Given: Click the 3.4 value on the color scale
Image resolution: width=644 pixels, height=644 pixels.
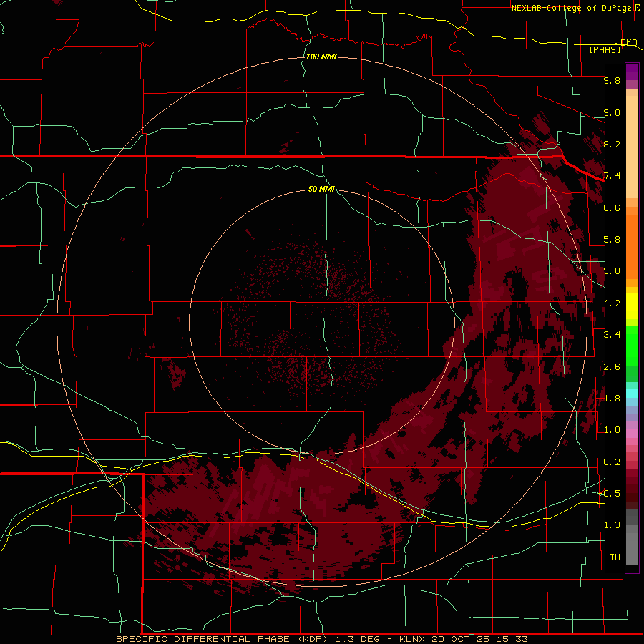Looking at the screenshot, I should point(612,335).
